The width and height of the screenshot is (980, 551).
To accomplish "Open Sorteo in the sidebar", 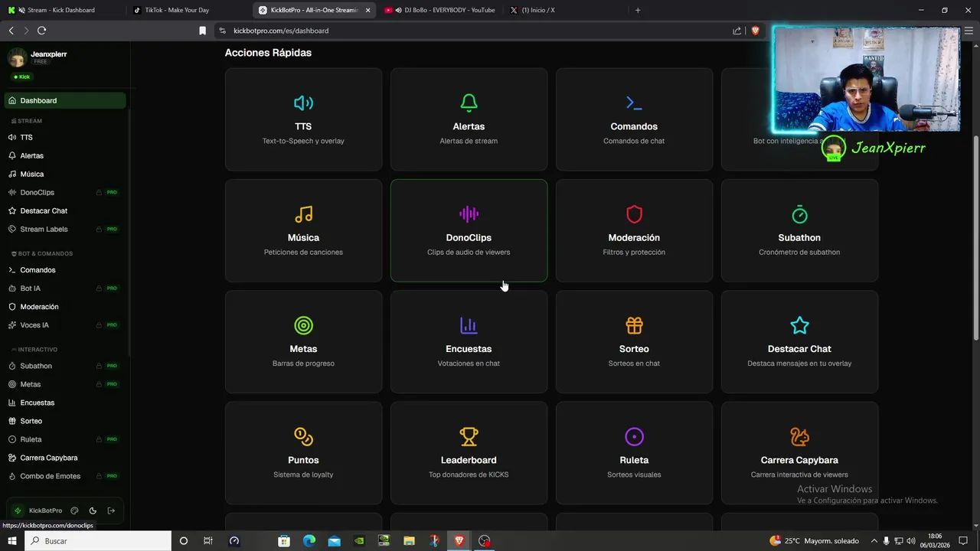I will (65, 421).
